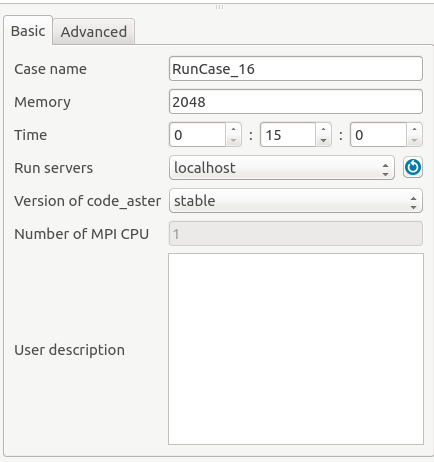The image size is (434, 462).
Task: Refresh the run servers list
Action: tap(413, 167)
